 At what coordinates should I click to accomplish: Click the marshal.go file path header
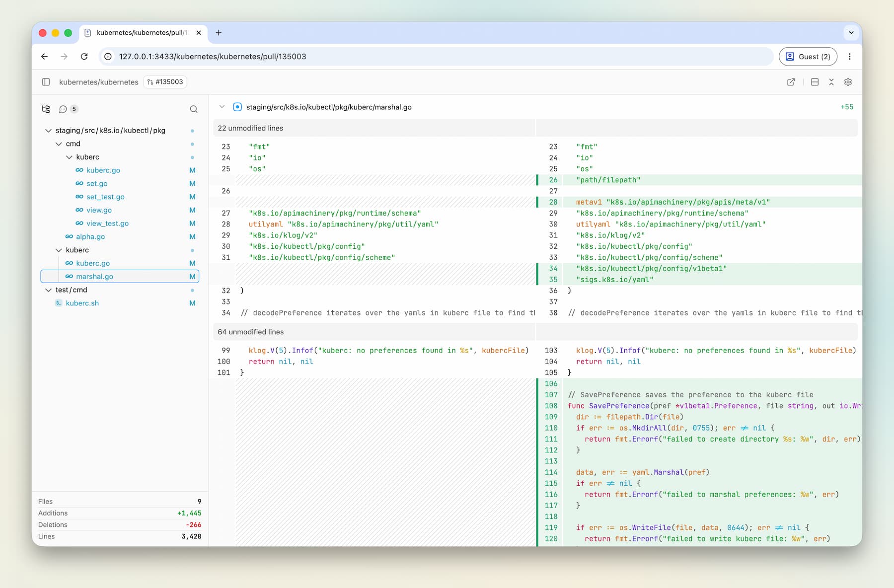point(329,107)
